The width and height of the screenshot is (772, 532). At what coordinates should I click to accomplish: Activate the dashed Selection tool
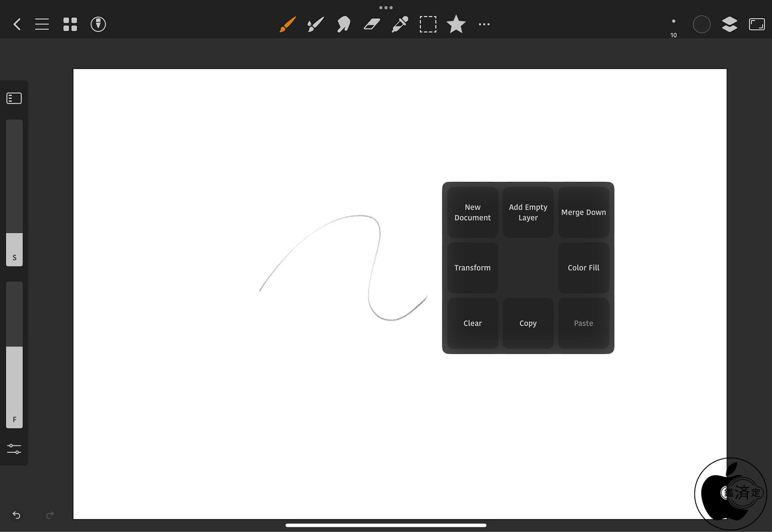coord(428,24)
